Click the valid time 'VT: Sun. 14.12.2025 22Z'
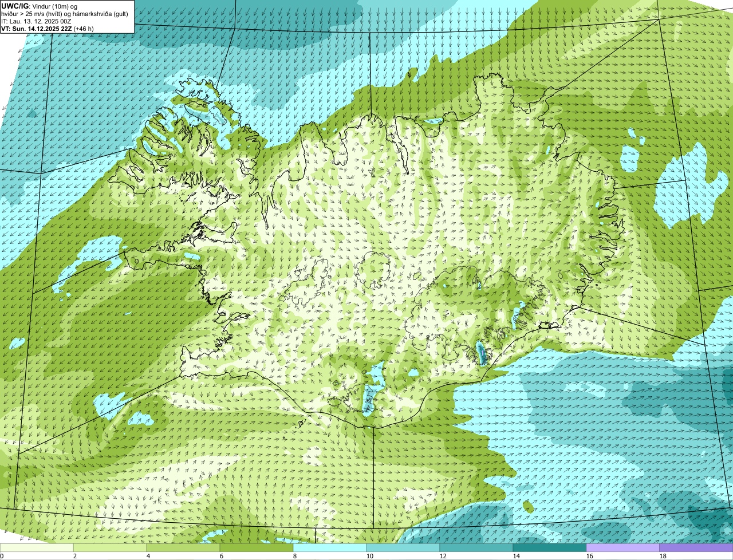The image size is (733, 560). tap(37, 28)
